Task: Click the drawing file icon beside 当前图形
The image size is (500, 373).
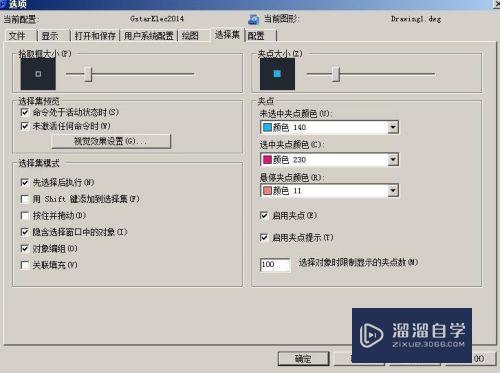Action: point(254,19)
